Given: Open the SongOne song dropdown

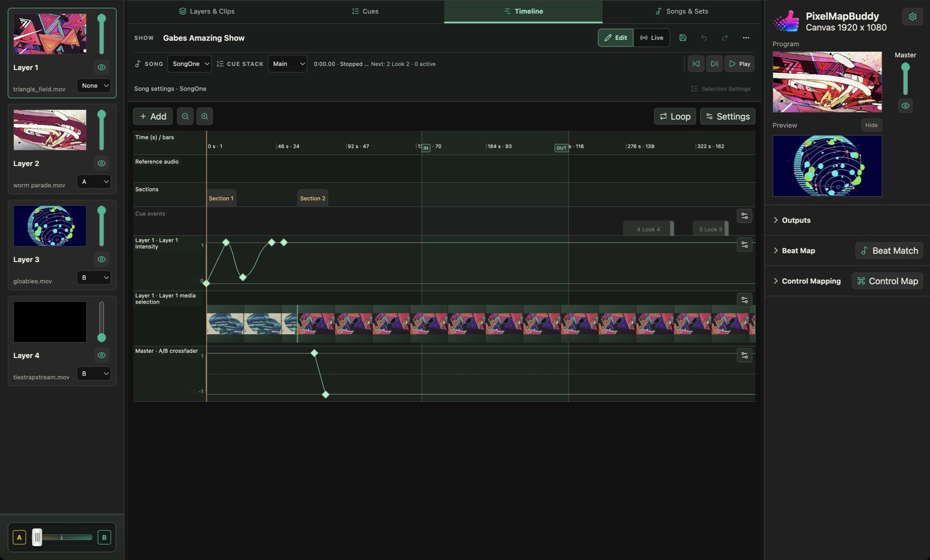Looking at the screenshot, I should [189, 64].
